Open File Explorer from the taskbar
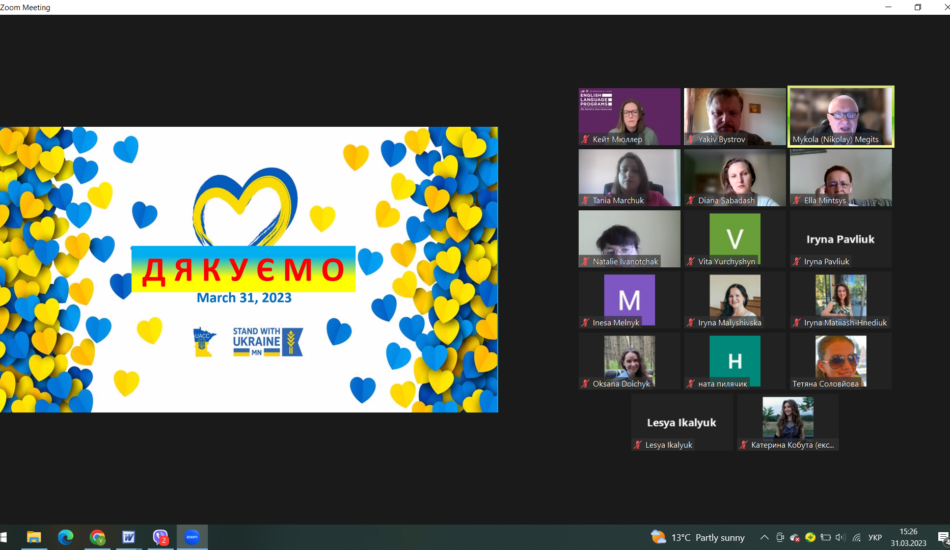Viewport: 950px width, 550px height. 33,537
